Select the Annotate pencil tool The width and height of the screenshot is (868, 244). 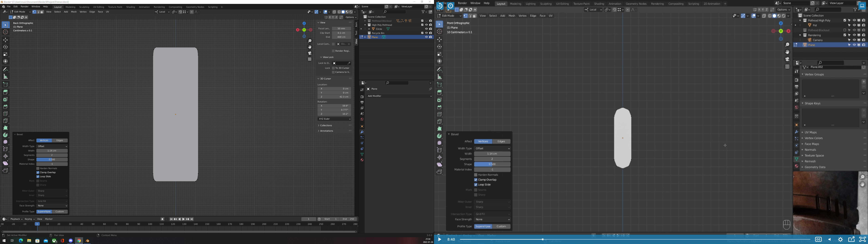click(5, 69)
